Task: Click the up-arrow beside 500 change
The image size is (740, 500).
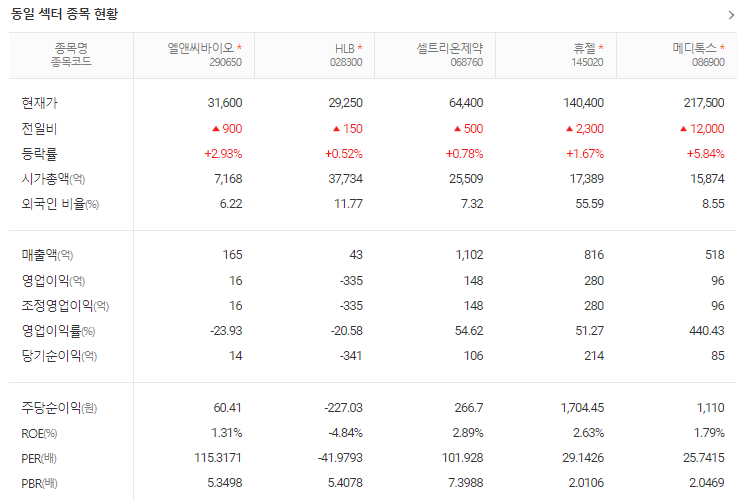Action: click(457, 128)
